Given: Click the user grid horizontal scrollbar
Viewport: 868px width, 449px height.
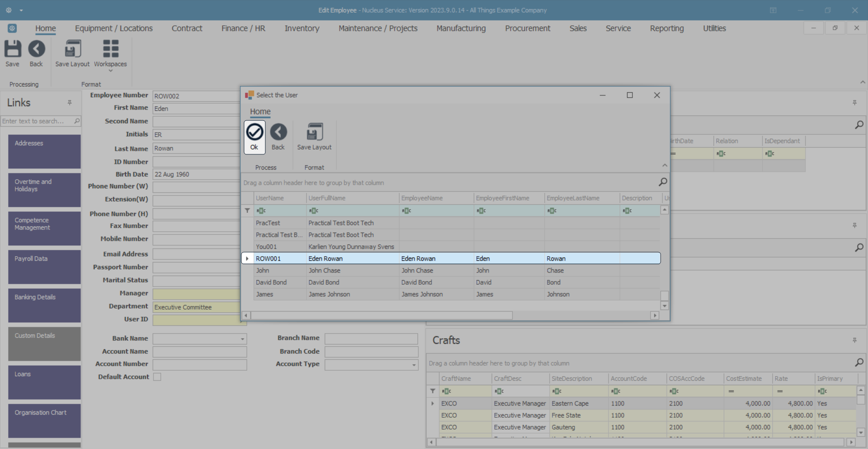Looking at the screenshot, I should coord(382,315).
